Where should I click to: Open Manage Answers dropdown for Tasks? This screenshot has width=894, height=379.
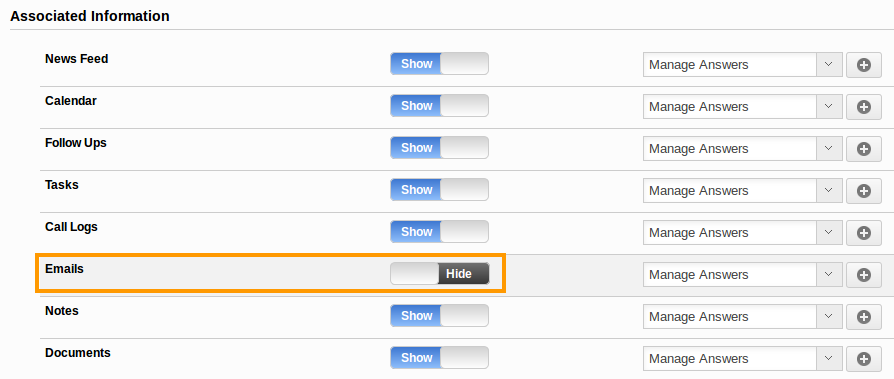[742, 191]
